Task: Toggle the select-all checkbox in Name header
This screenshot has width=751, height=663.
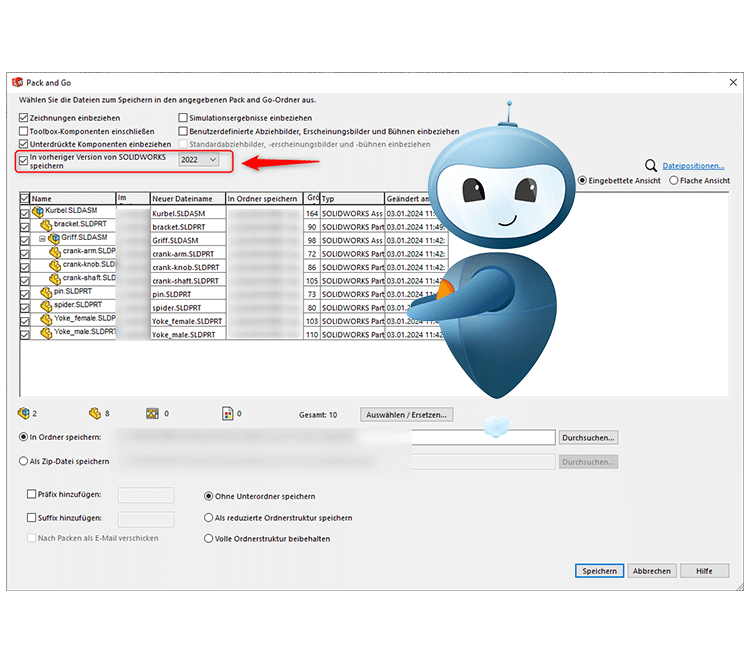Action: pyautogui.click(x=24, y=198)
